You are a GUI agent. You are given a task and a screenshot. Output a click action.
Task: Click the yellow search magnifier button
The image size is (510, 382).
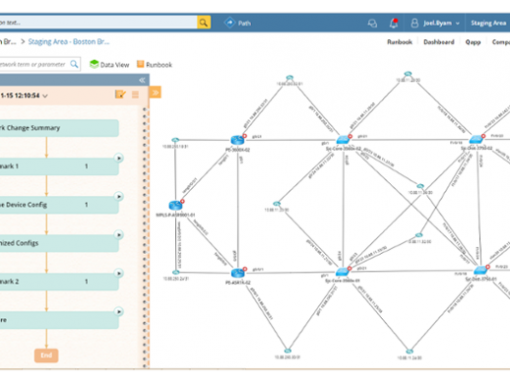tap(204, 23)
